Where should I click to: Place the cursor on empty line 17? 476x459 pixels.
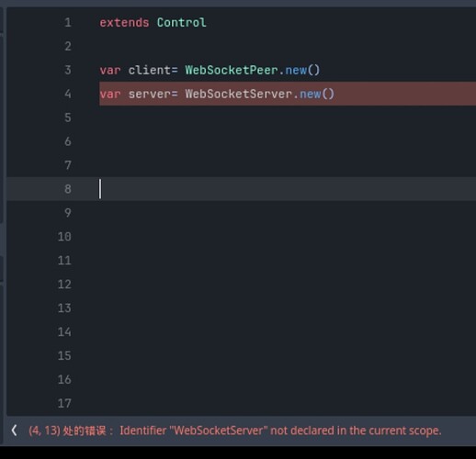pyautogui.click(x=288, y=403)
